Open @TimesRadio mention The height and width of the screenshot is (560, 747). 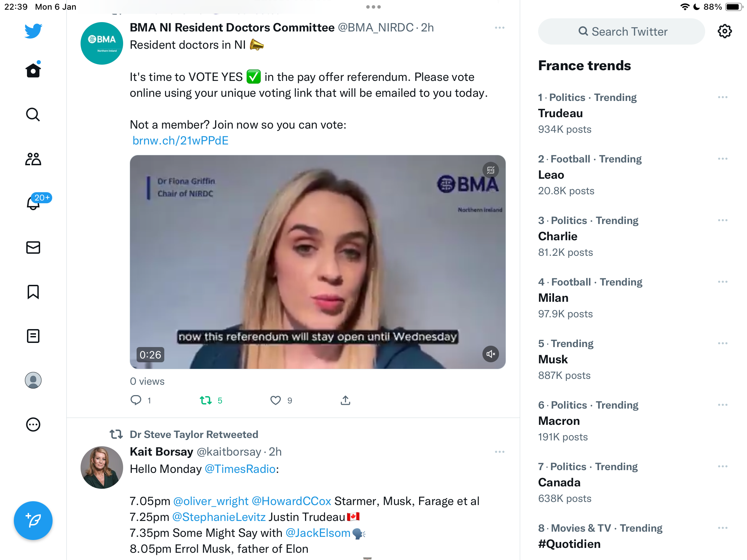[x=240, y=469]
